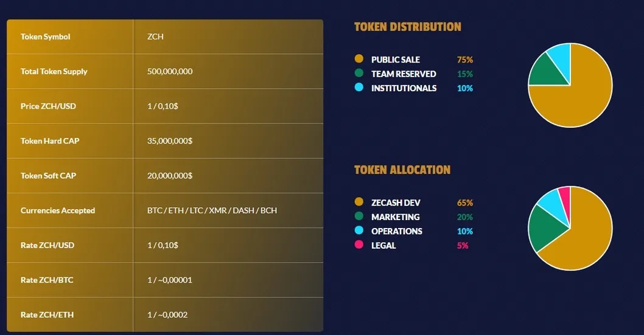Click the cyan Operations legend dot

click(x=359, y=230)
